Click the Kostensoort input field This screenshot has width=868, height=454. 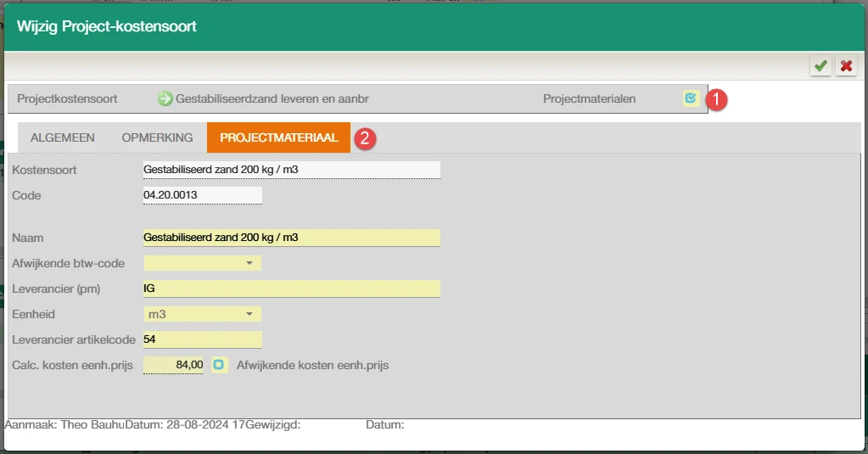point(291,170)
